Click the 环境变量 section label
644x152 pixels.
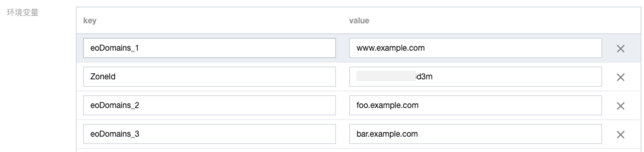(x=23, y=13)
